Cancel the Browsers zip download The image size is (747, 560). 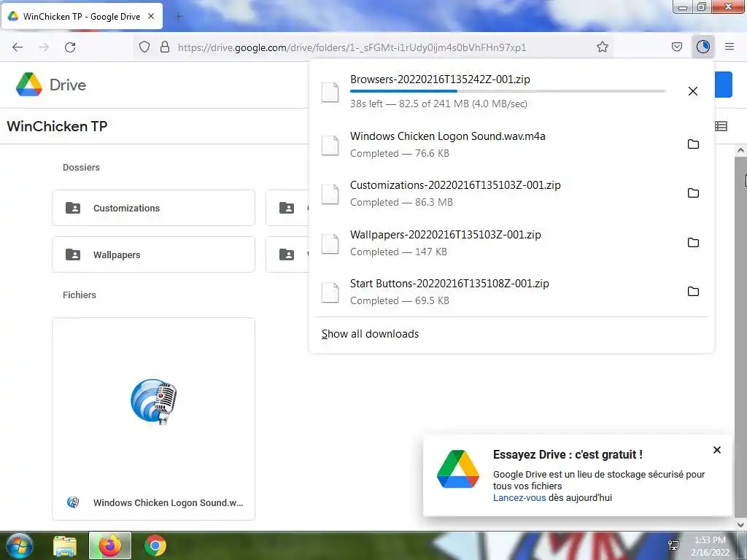click(693, 91)
